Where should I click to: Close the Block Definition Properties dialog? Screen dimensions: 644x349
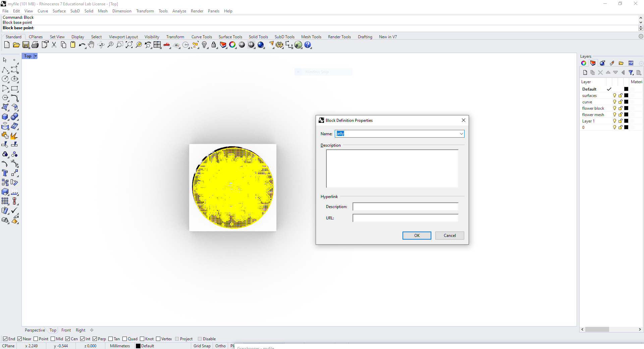(x=464, y=120)
